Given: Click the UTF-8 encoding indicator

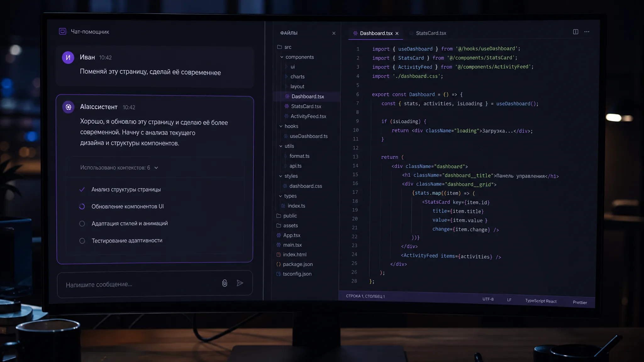Looking at the screenshot, I should point(488,299).
